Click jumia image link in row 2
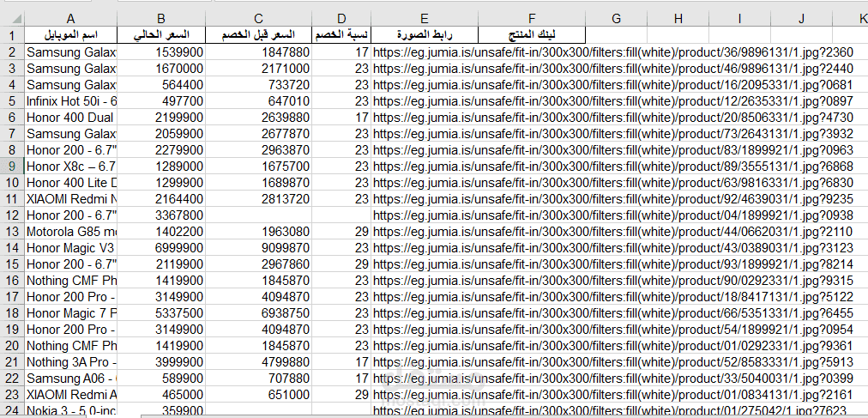The image size is (868, 418). tap(613, 53)
